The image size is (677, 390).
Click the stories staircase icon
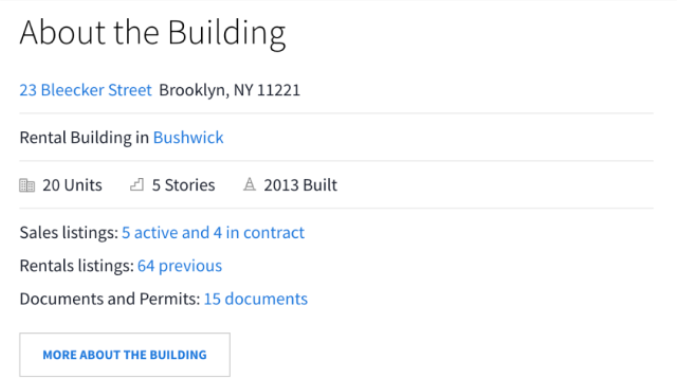(137, 185)
